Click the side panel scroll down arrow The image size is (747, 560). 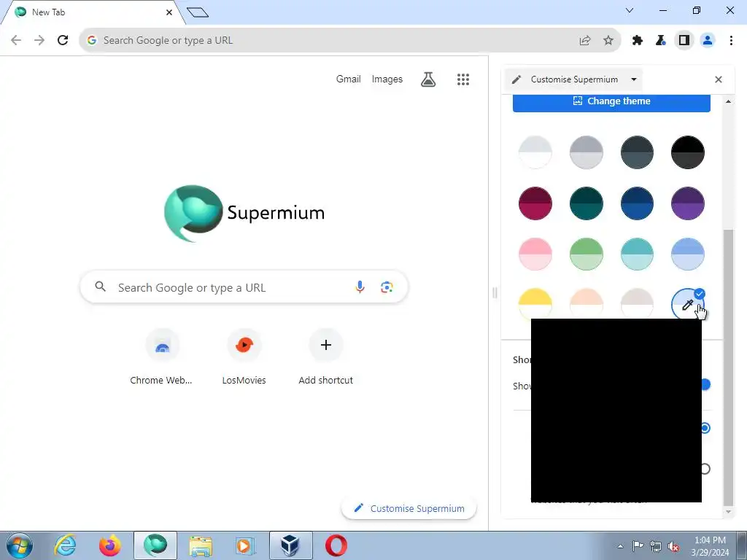(728, 512)
